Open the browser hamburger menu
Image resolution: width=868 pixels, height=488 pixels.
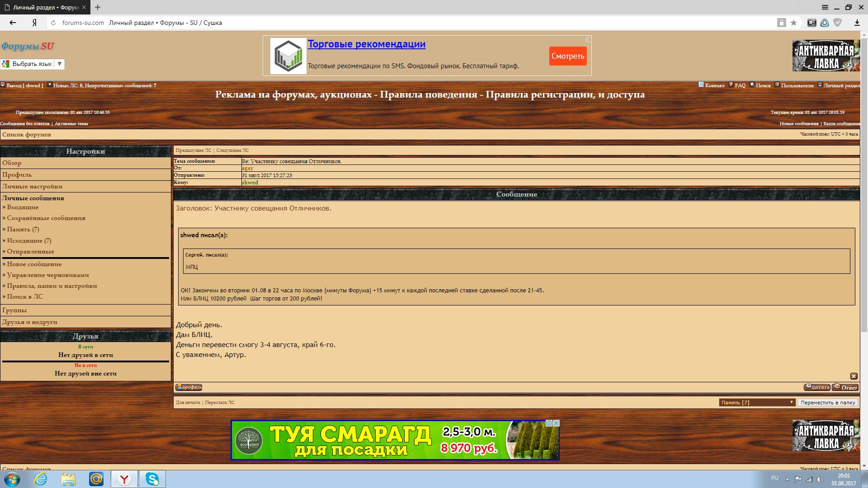click(x=825, y=7)
